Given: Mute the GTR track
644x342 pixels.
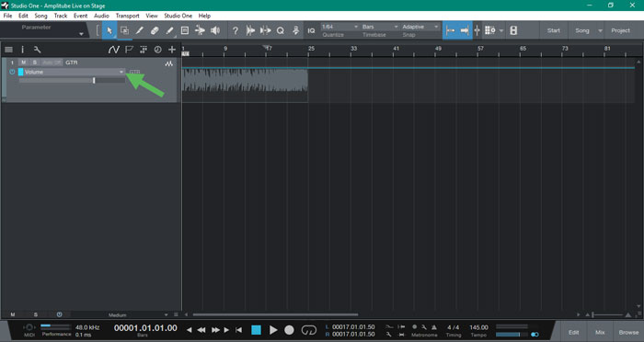Looking at the screenshot, I should click(x=24, y=63).
